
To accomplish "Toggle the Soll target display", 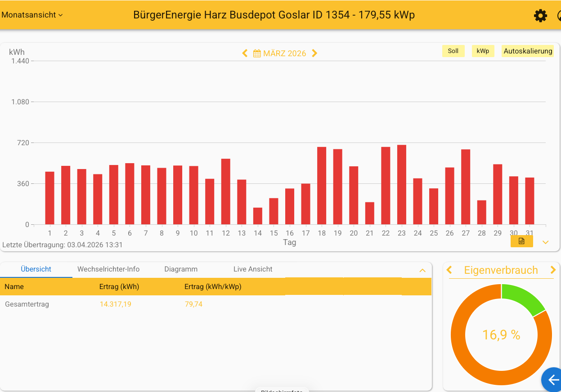I will click(x=453, y=51).
